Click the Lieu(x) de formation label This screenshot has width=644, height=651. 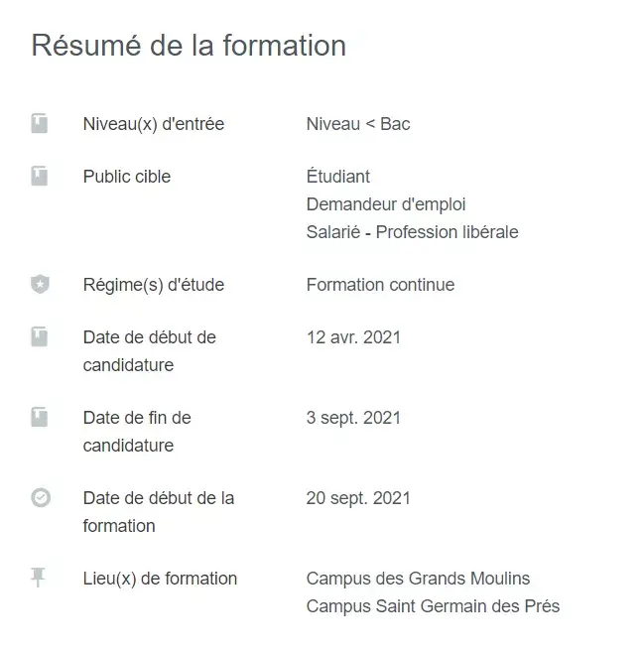click(x=160, y=579)
